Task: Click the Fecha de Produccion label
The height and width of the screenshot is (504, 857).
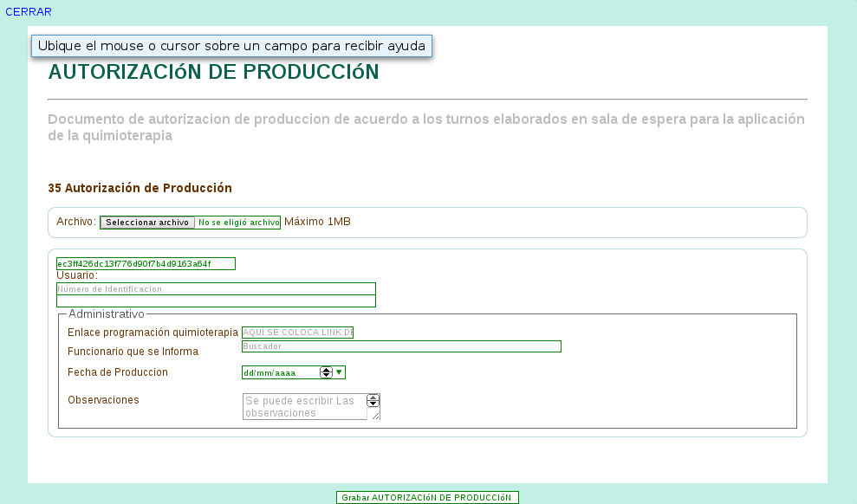Action: tap(117, 372)
